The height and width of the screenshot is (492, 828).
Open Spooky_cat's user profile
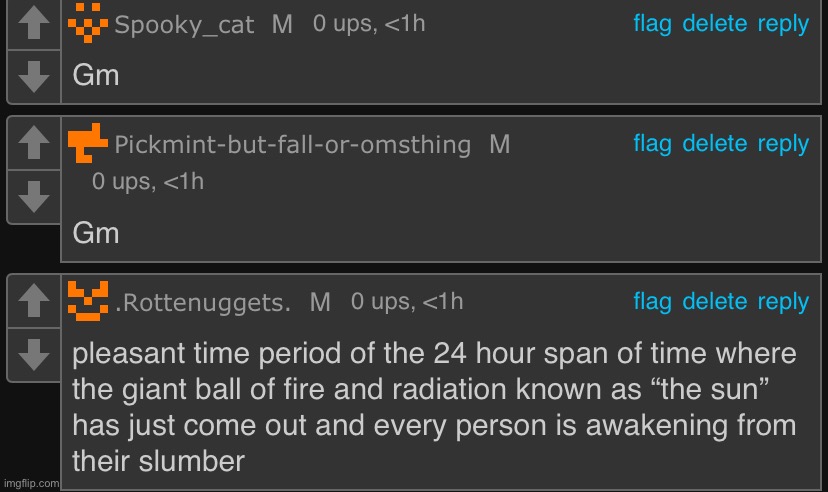pyautogui.click(x=185, y=25)
